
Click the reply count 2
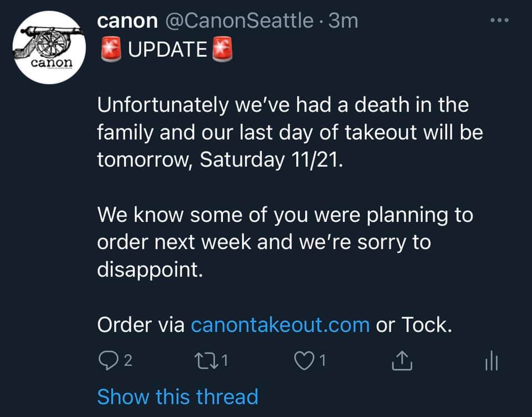pos(128,360)
